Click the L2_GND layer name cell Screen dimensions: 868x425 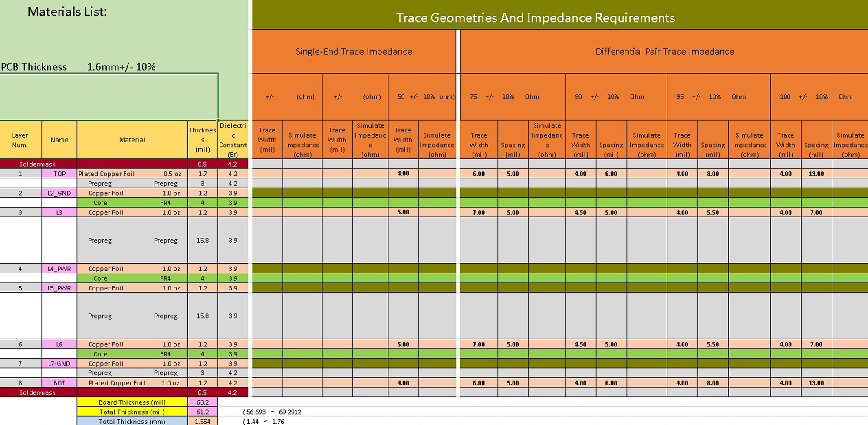(x=59, y=193)
